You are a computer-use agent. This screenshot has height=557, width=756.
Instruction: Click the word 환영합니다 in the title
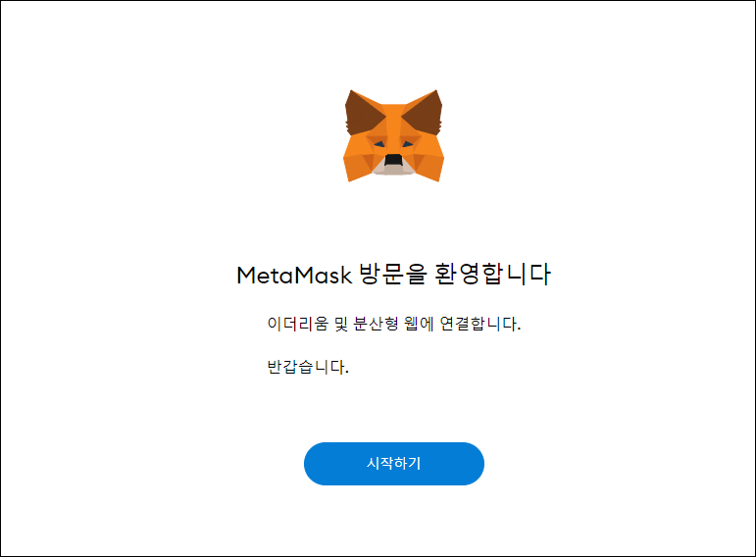pyautogui.click(x=492, y=274)
